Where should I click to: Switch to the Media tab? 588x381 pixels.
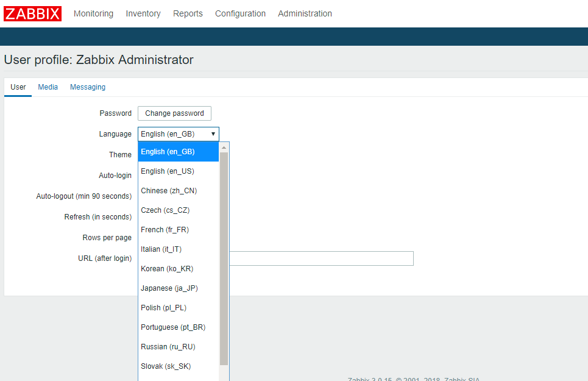(x=48, y=87)
